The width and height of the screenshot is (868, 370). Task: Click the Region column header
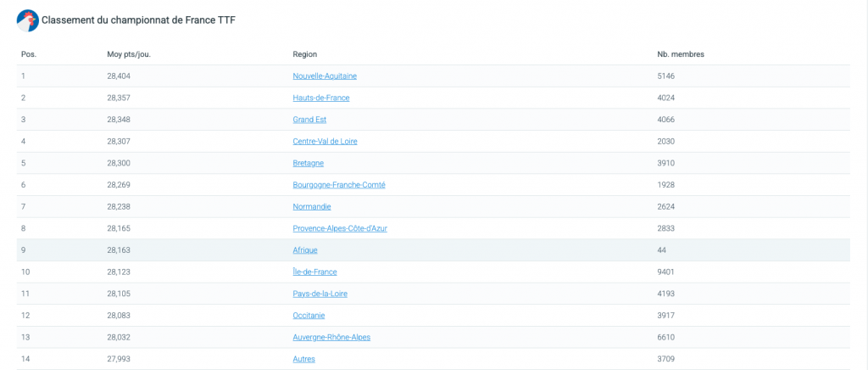click(304, 54)
